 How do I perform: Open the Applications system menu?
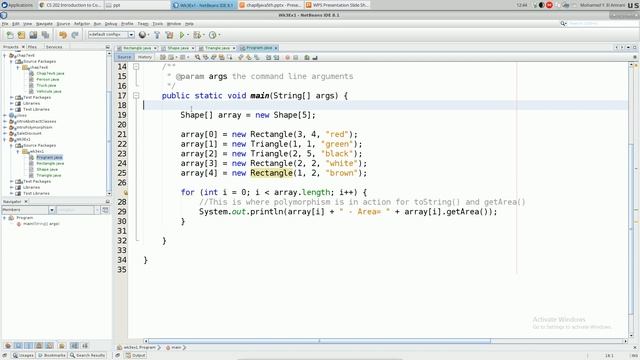(18, 5)
